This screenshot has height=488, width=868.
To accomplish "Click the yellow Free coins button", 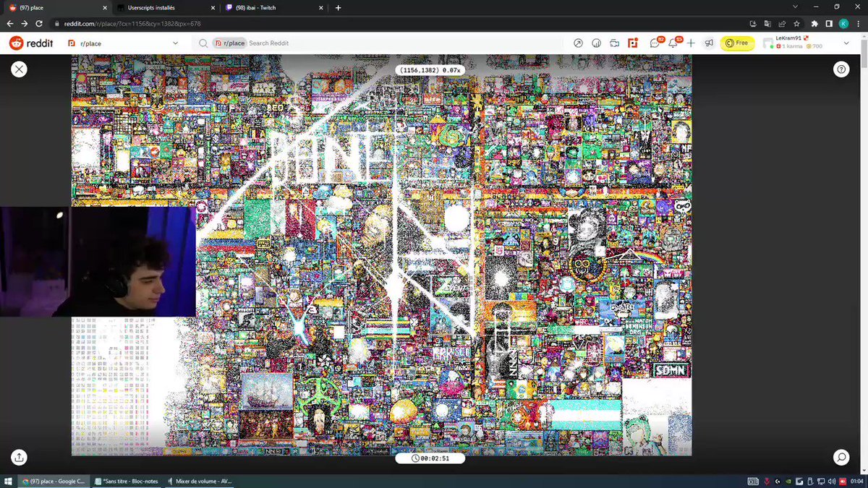I will coord(738,43).
